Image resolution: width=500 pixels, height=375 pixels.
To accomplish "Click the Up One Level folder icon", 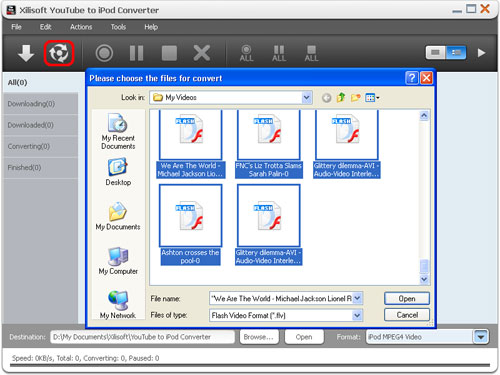I will [341, 98].
